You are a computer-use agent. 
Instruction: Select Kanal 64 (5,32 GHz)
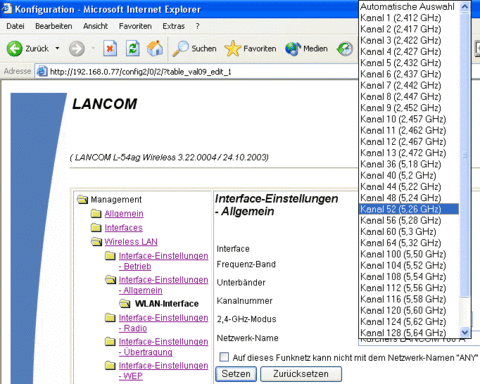tap(409, 243)
